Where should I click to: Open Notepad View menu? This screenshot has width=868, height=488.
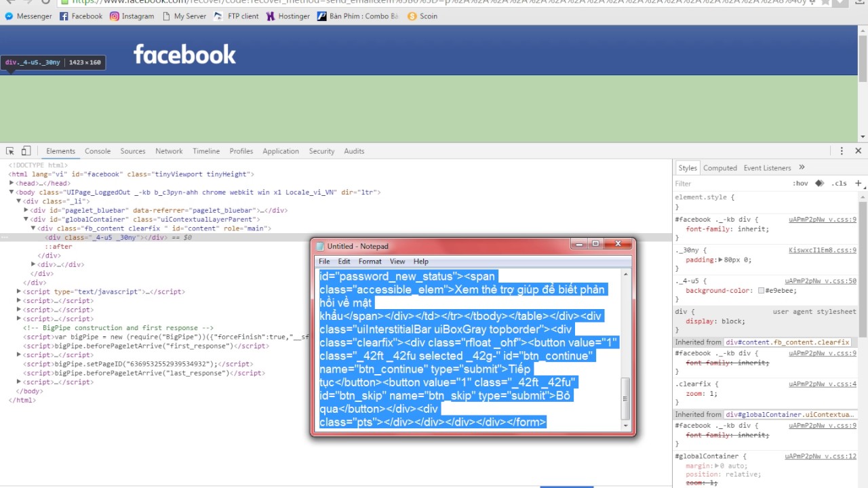[x=397, y=261]
